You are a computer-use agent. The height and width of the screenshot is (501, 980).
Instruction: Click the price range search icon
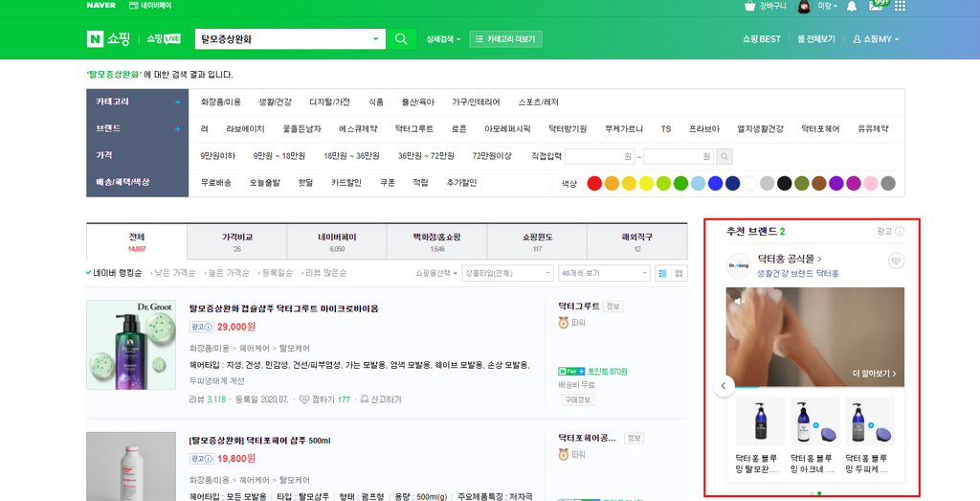click(724, 156)
